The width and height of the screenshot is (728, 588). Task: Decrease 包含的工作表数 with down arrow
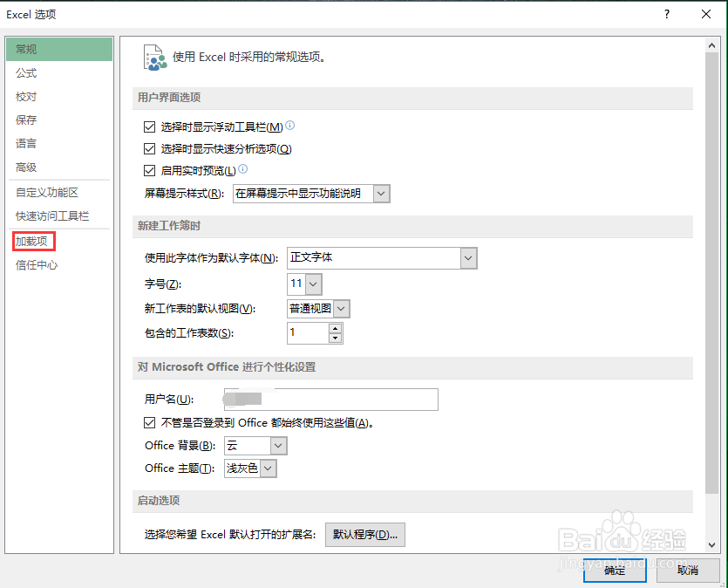pos(335,338)
